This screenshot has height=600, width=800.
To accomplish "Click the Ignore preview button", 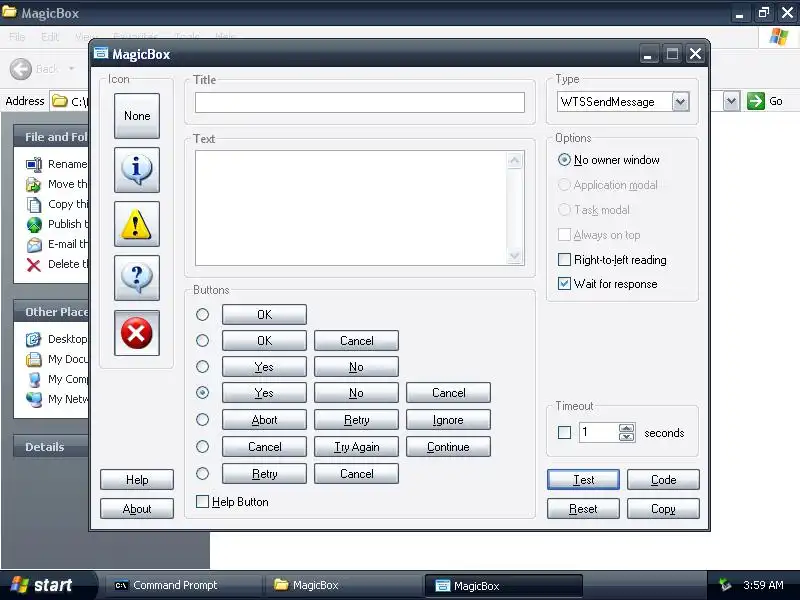I will click(x=448, y=419).
